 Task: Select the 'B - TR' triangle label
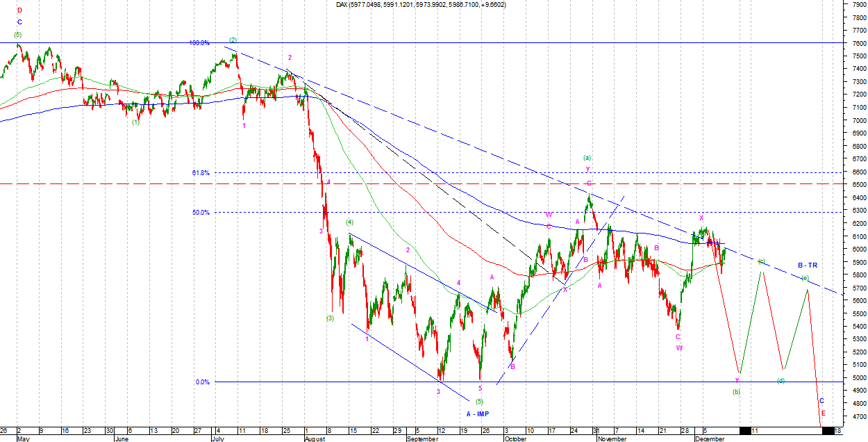807,265
